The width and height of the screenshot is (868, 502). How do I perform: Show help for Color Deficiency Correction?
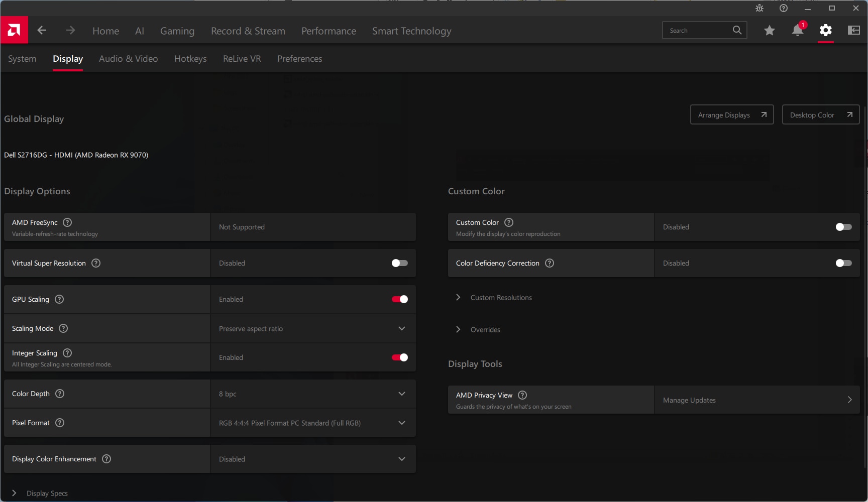[550, 263]
